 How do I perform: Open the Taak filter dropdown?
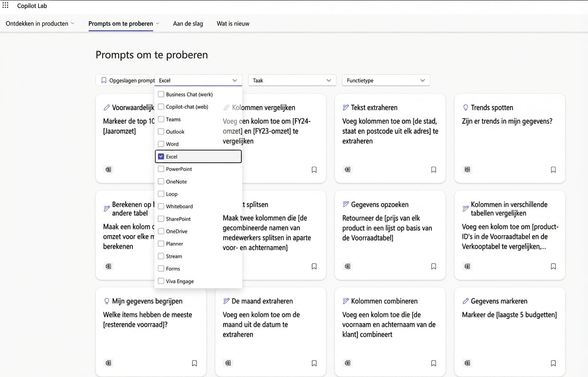[292, 80]
